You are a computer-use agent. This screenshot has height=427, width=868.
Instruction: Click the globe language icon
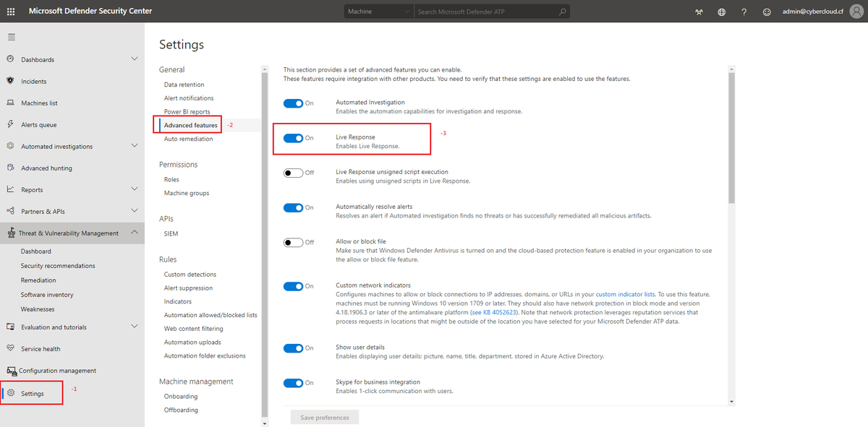click(722, 12)
